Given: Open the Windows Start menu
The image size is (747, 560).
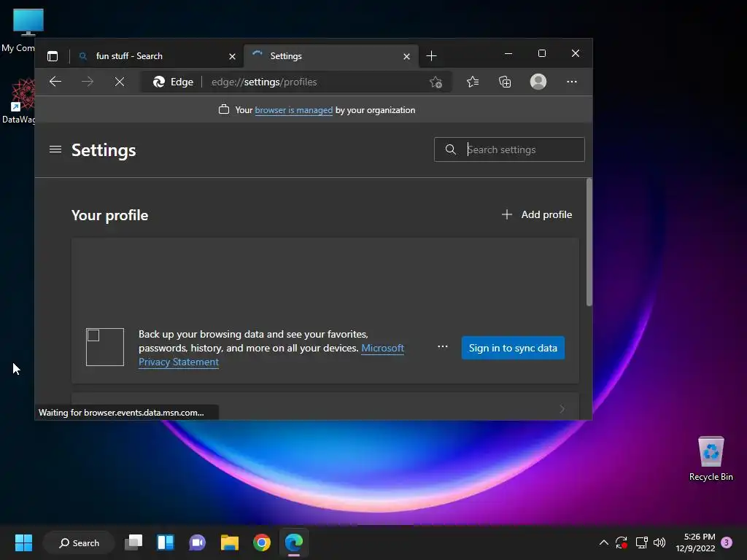Looking at the screenshot, I should click(23, 542).
